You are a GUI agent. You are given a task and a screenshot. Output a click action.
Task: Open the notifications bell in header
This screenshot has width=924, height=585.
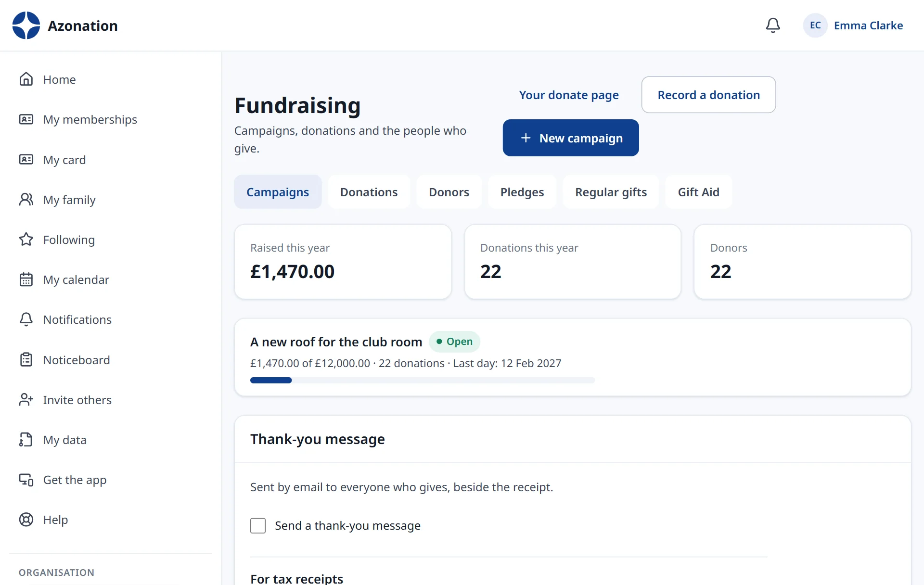coord(773,25)
